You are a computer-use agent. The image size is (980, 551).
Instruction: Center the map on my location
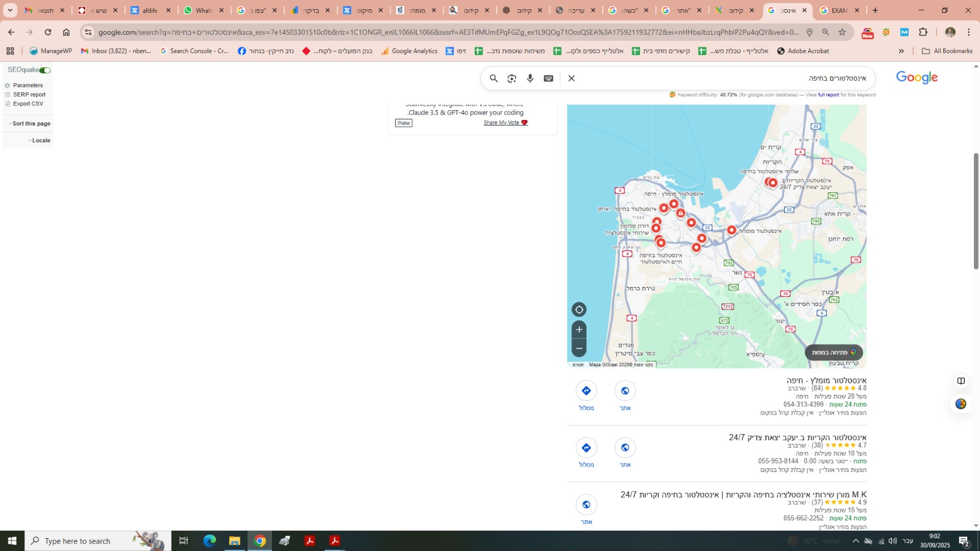point(579,310)
